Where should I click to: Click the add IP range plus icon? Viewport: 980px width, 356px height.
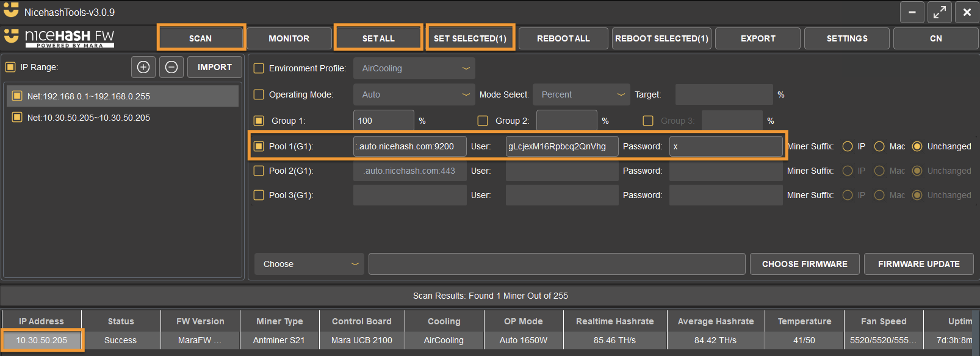pos(143,67)
